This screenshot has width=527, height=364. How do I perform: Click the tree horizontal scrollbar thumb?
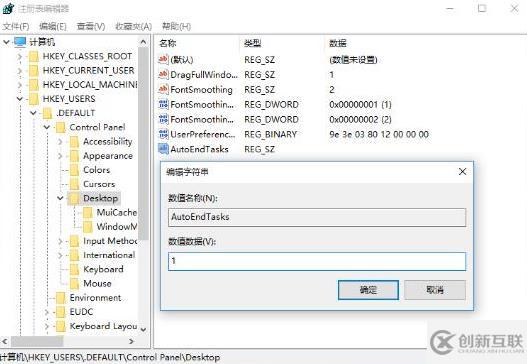coord(37,341)
